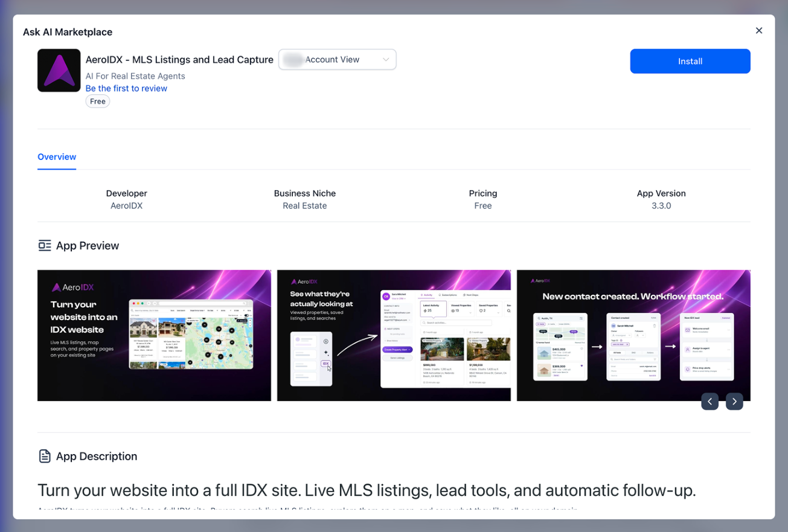Click 'AI For Real Estate Agents' subtitle
788x532 pixels.
point(135,76)
